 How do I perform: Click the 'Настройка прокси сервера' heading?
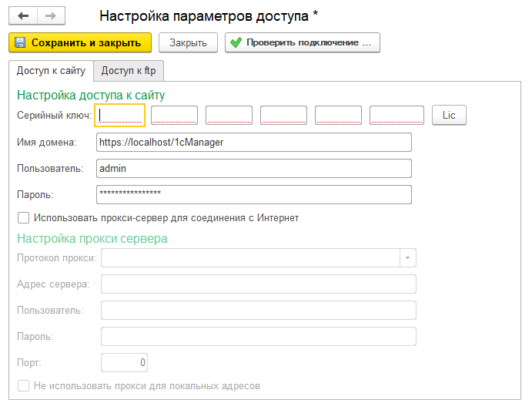click(x=92, y=238)
